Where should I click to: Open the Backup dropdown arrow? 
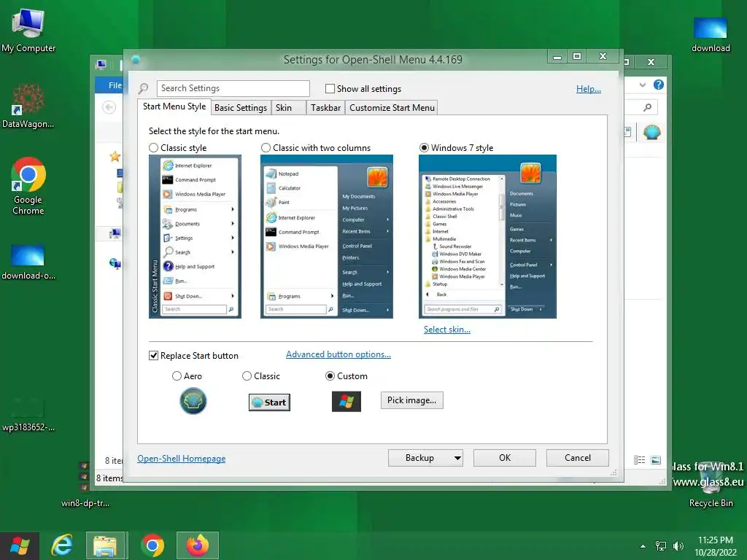click(x=457, y=458)
